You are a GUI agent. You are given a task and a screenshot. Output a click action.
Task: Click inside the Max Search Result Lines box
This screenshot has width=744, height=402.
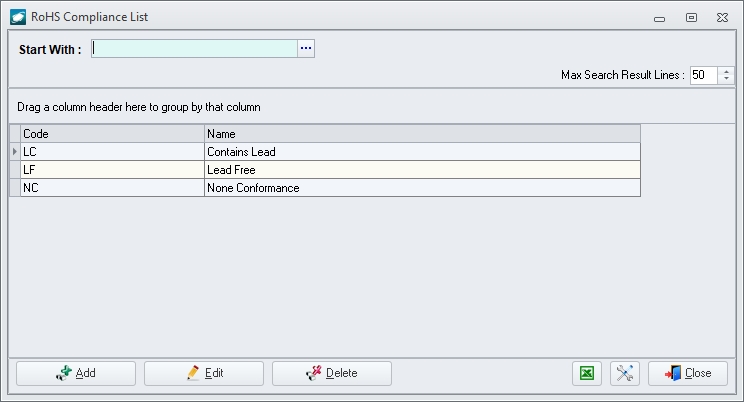click(x=704, y=75)
